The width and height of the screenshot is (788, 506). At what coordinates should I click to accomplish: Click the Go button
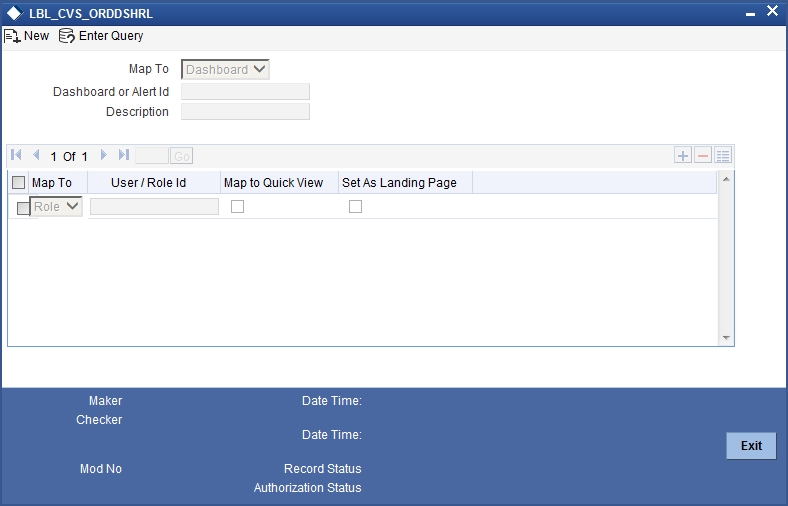point(181,156)
